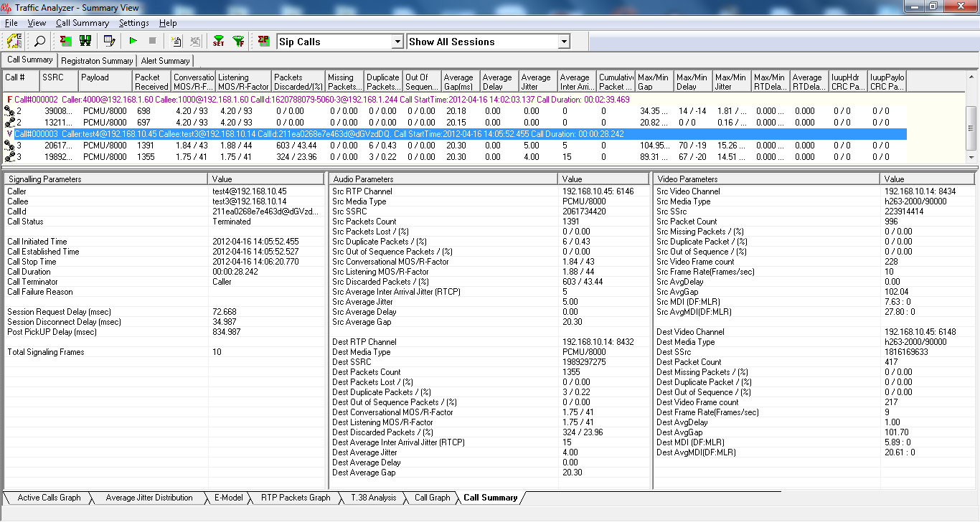
Task: Open the Sip Calls dropdown
Action: (x=397, y=42)
